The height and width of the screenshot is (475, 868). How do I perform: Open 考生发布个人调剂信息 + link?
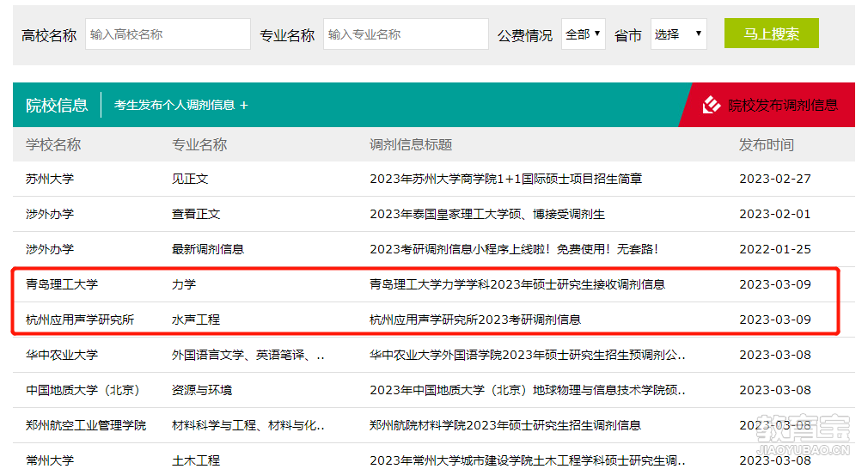(x=180, y=105)
